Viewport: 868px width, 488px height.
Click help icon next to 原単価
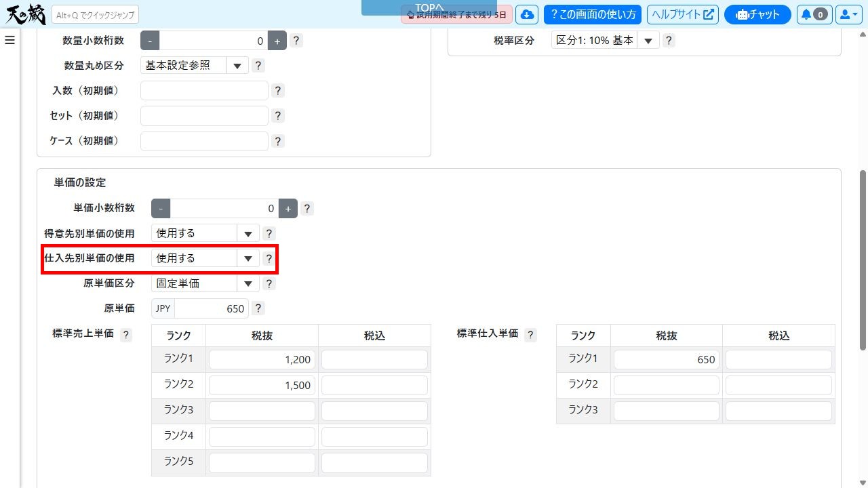pyautogui.click(x=258, y=308)
